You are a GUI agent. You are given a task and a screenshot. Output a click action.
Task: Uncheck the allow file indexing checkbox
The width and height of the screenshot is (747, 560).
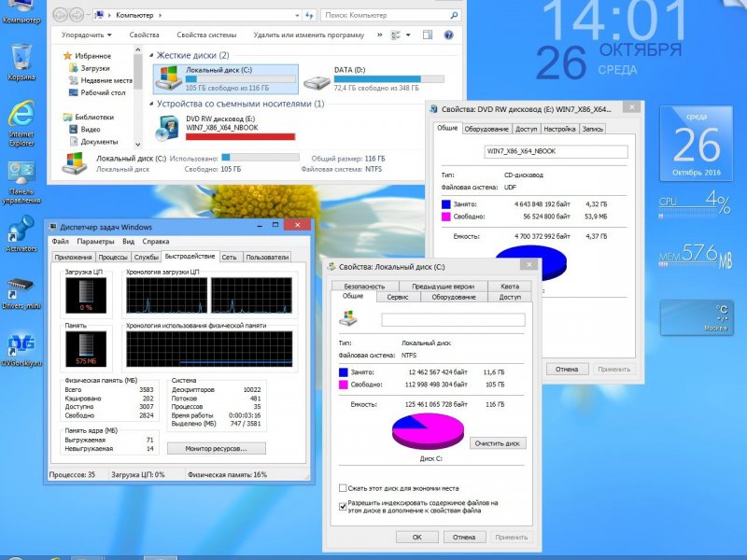tap(343, 506)
